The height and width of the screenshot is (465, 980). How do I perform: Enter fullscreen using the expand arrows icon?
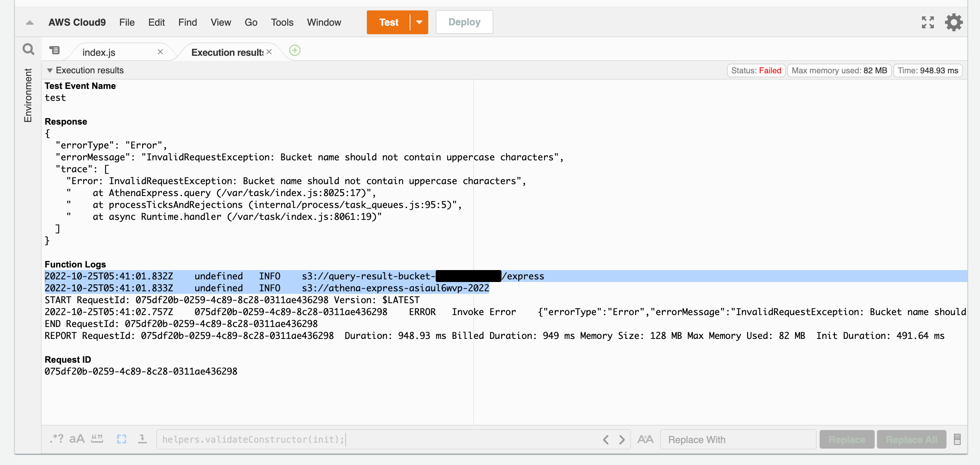[928, 22]
